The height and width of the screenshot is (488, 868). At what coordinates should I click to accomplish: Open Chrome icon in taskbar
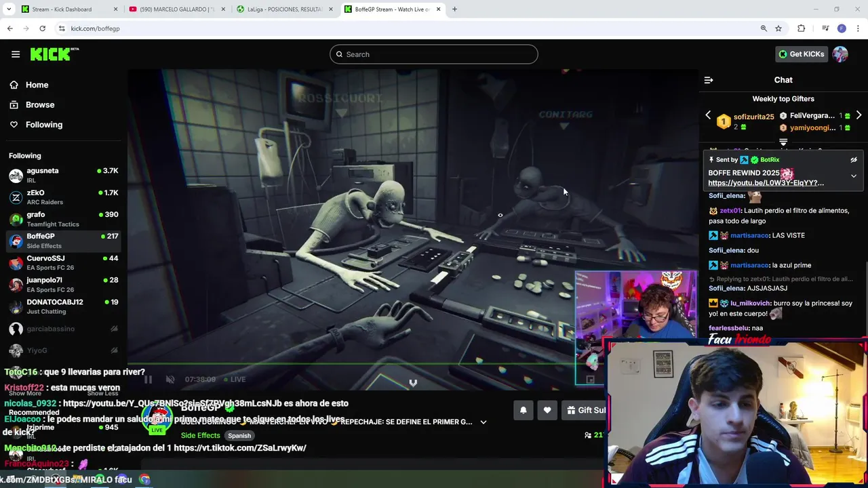(x=144, y=479)
